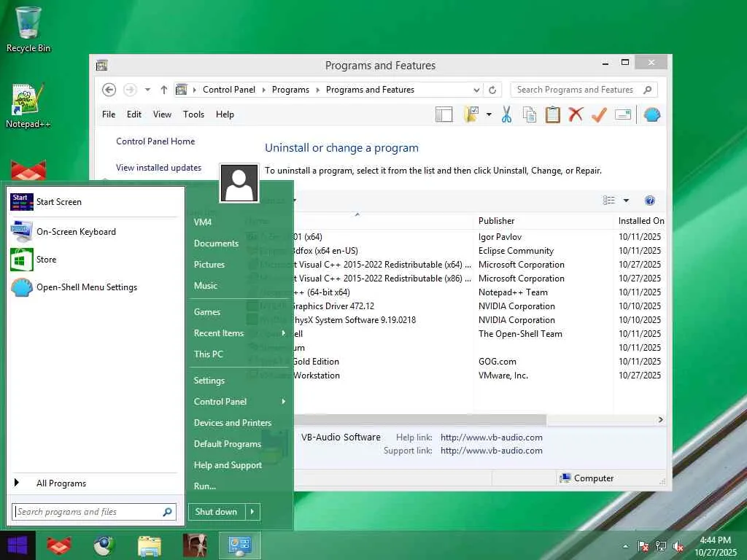The image size is (747, 560).
Task: Open the File menu
Action: [x=109, y=114]
